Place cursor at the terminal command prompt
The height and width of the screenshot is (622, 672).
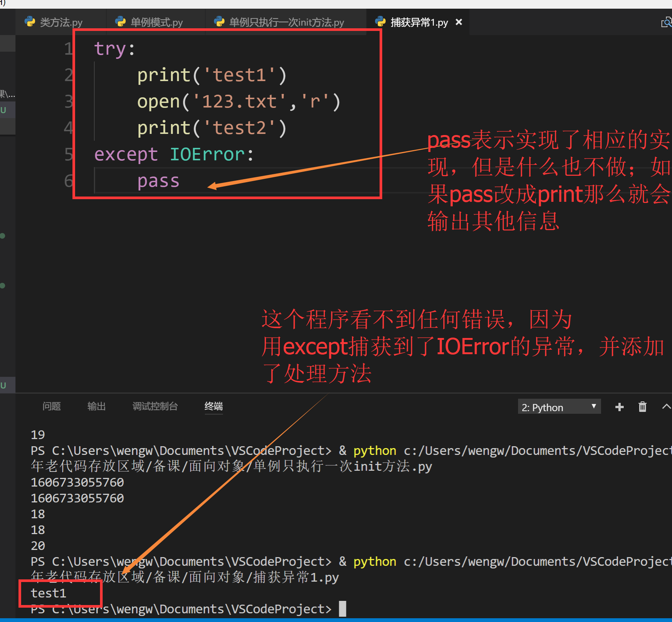click(342, 608)
